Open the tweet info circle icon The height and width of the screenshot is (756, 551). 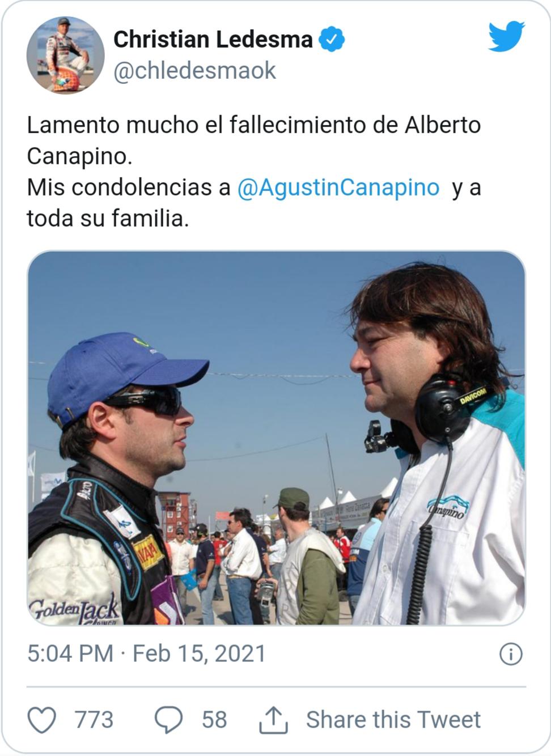(510, 654)
